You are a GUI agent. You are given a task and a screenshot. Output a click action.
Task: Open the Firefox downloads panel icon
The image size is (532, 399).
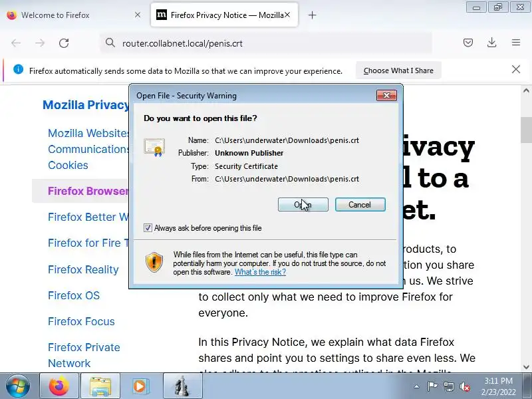pos(491,43)
